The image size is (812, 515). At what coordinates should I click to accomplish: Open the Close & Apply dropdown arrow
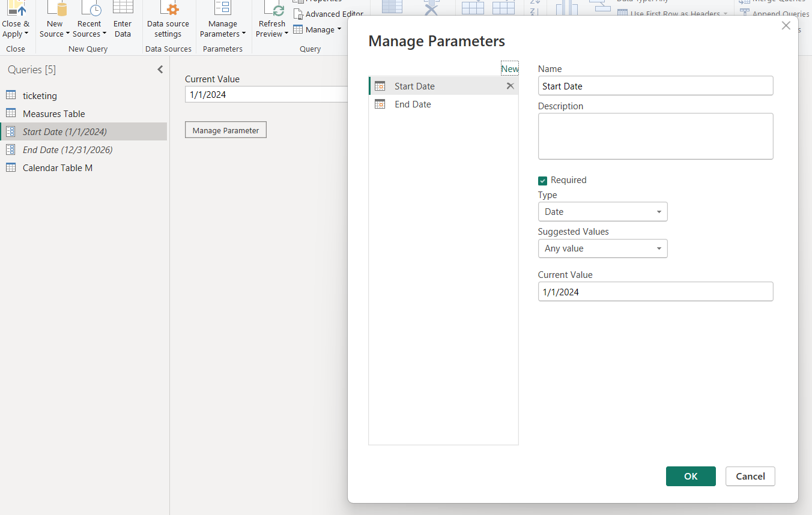pos(26,34)
